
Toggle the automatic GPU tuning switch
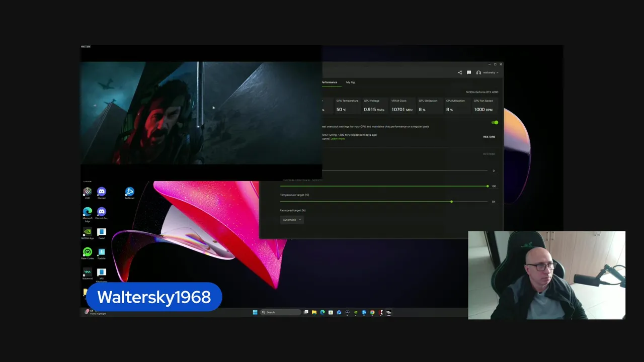tap(495, 123)
